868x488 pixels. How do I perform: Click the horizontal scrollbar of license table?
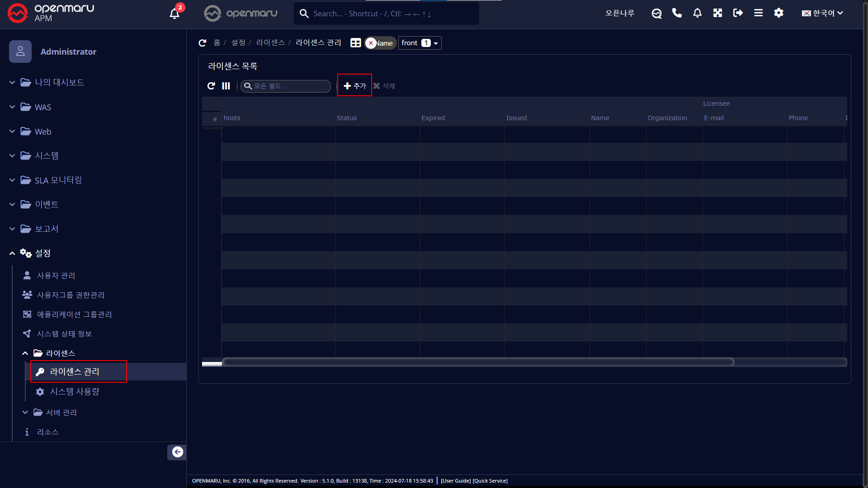pos(477,362)
